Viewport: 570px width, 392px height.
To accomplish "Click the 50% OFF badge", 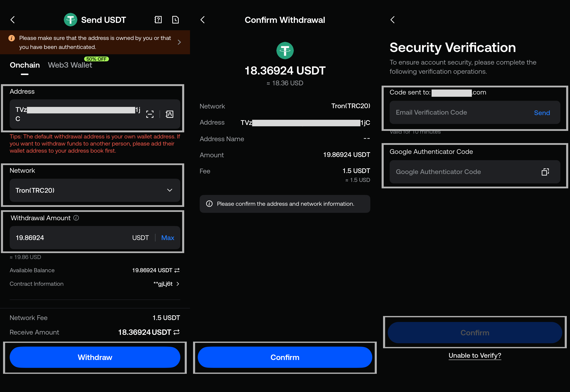I will (97, 59).
